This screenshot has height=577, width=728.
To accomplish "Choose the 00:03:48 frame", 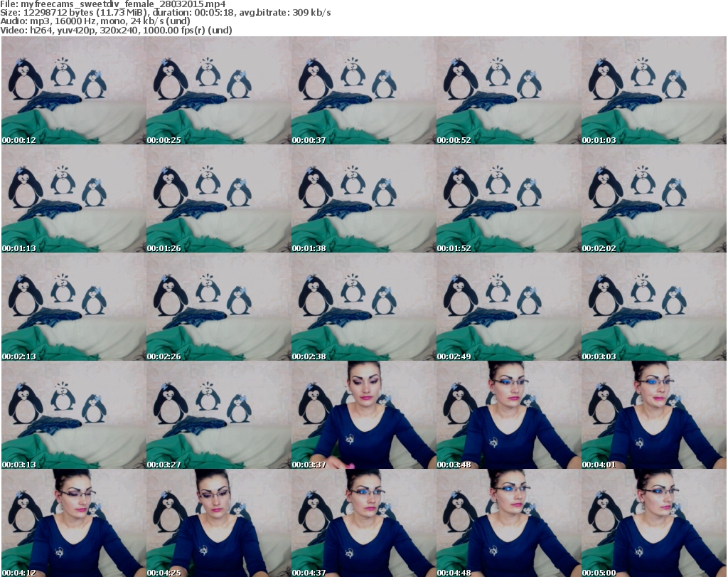I will point(508,415).
